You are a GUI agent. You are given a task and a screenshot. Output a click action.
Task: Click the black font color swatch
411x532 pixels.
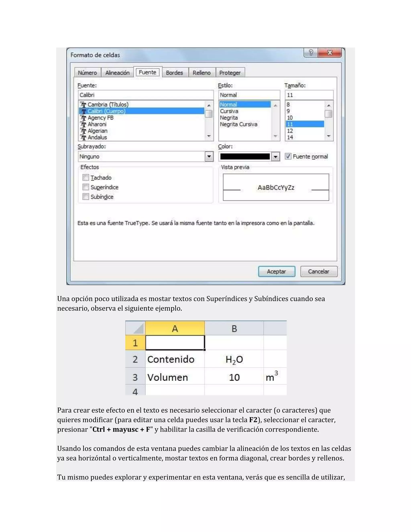(245, 157)
